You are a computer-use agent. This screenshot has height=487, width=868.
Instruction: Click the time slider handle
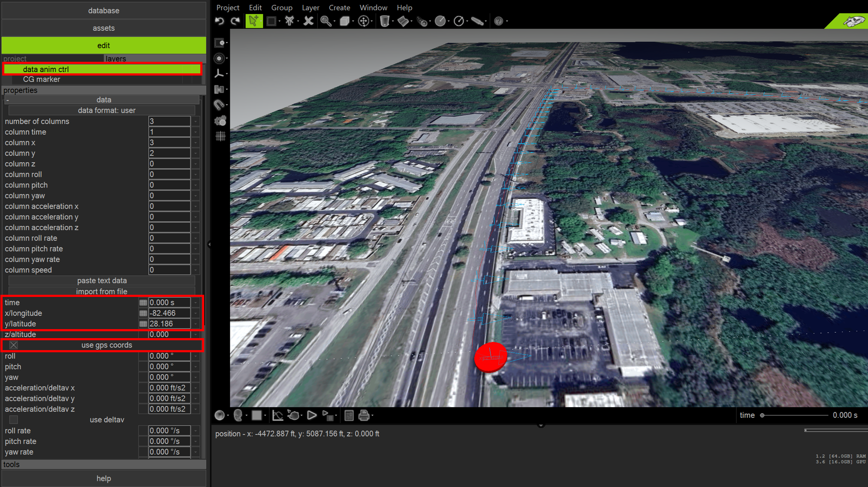coord(762,415)
